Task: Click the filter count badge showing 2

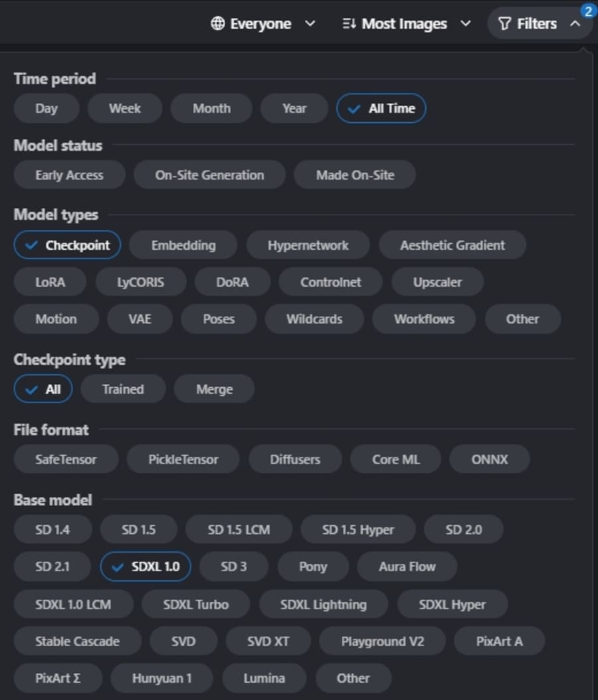Action: click(x=588, y=11)
